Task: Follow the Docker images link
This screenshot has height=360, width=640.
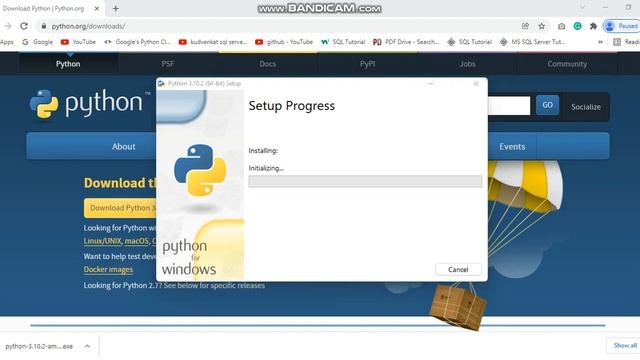Action: coord(108,269)
